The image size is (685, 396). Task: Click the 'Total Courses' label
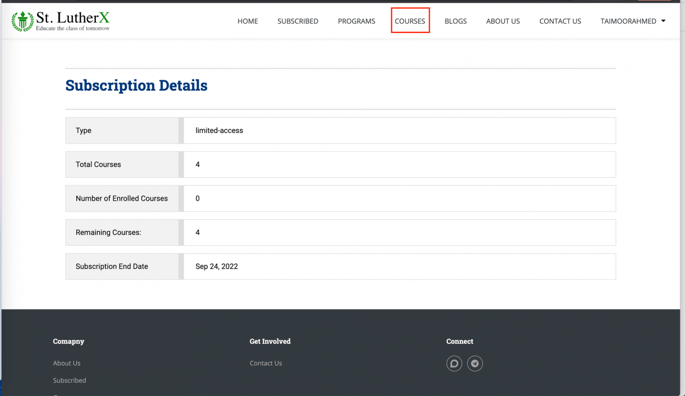[x=98, y=164]
